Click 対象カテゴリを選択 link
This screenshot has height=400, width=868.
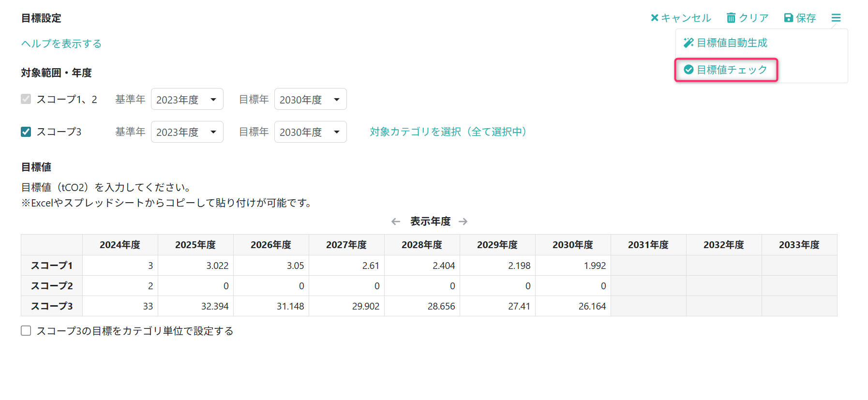click(x=448, y=132)
